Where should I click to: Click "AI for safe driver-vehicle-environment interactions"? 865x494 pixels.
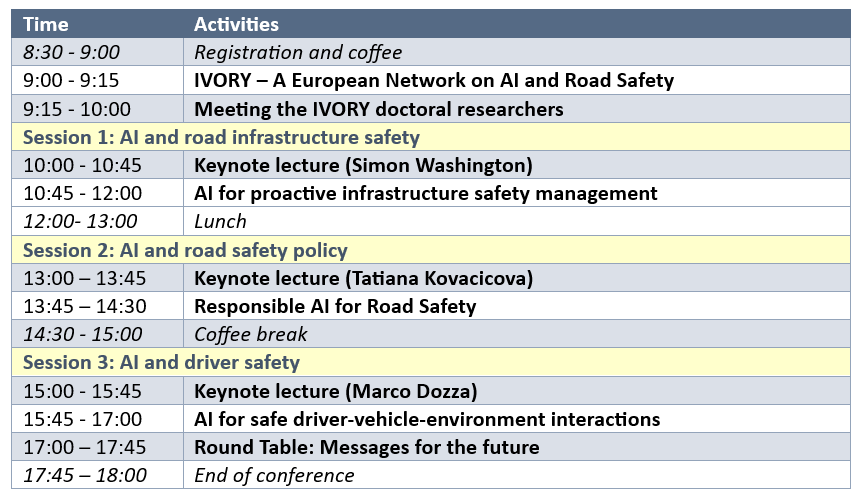click(427, 419)
